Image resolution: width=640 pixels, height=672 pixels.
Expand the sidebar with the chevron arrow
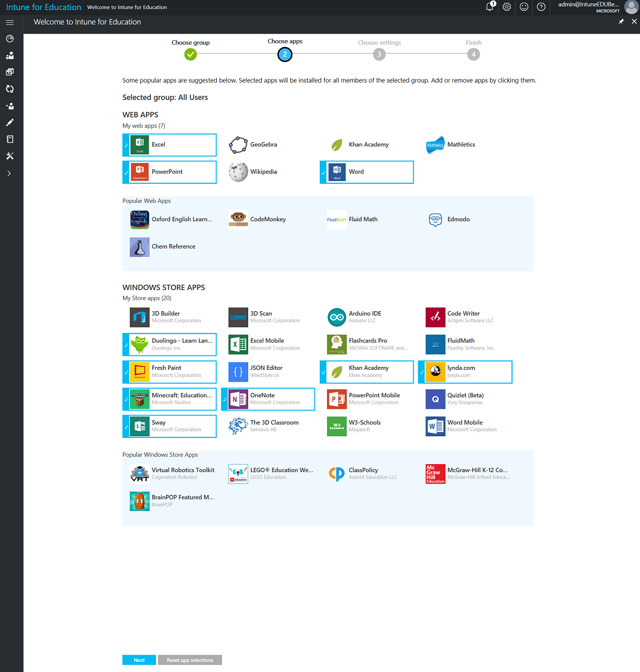click(x=10, y=173)
